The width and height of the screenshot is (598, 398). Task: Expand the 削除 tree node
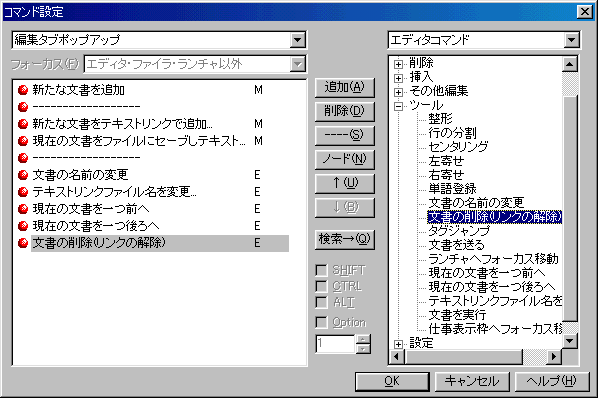(x=398, y=64)
